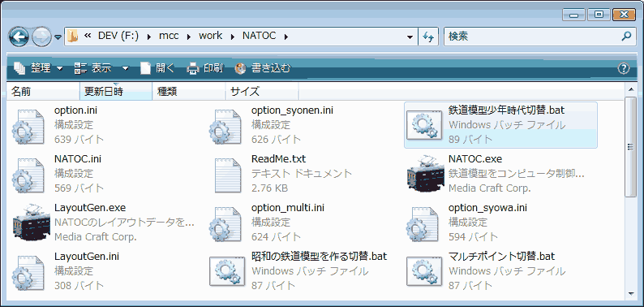644x307 pixels.
Task: Open the 表示 views dropdown arrow
Action: pos(125,68)
